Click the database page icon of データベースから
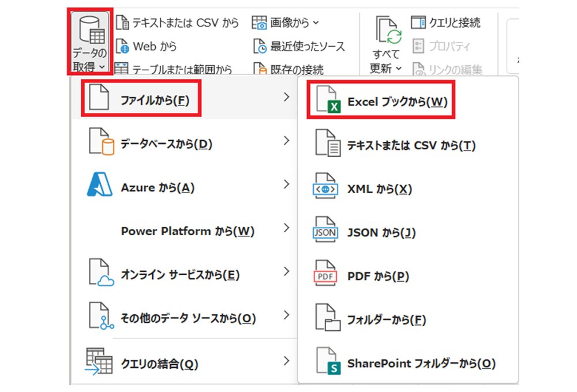The image size is (577, 392). [101, 141]
